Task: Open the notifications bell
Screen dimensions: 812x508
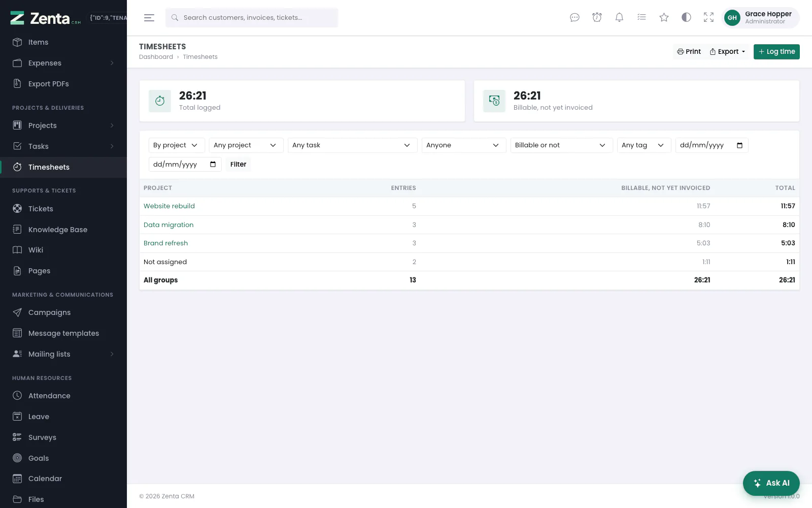Action: 619,18
